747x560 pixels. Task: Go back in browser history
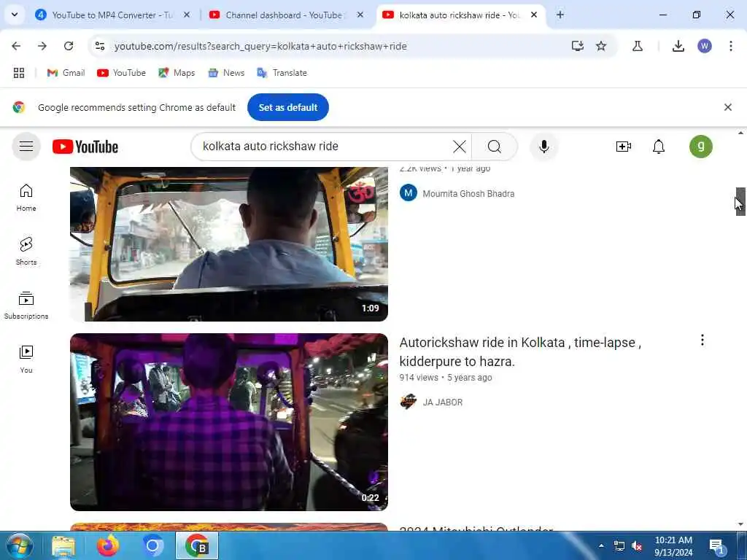point(16,46)
